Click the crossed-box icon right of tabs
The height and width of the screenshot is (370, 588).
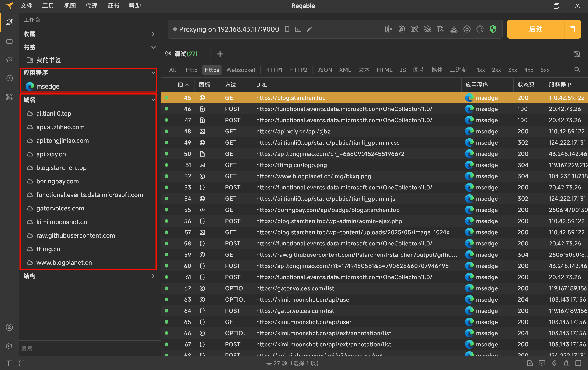coord(577,54)
